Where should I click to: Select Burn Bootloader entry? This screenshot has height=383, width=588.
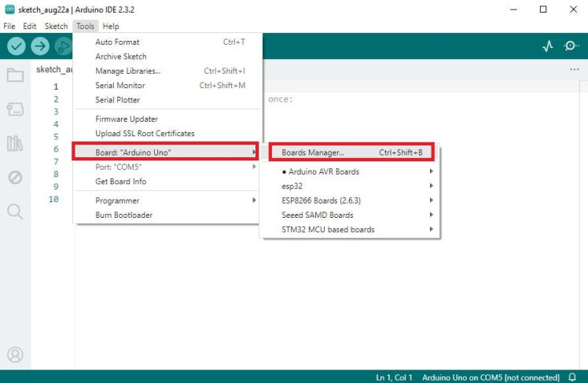coord(166,215)
